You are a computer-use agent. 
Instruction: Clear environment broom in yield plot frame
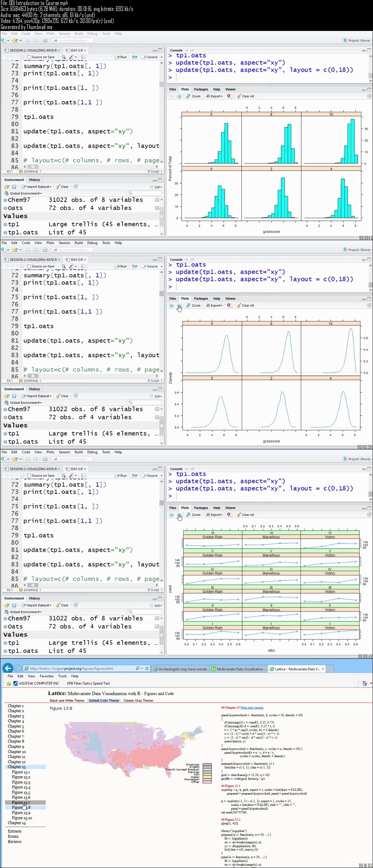[x=62, y=605]
